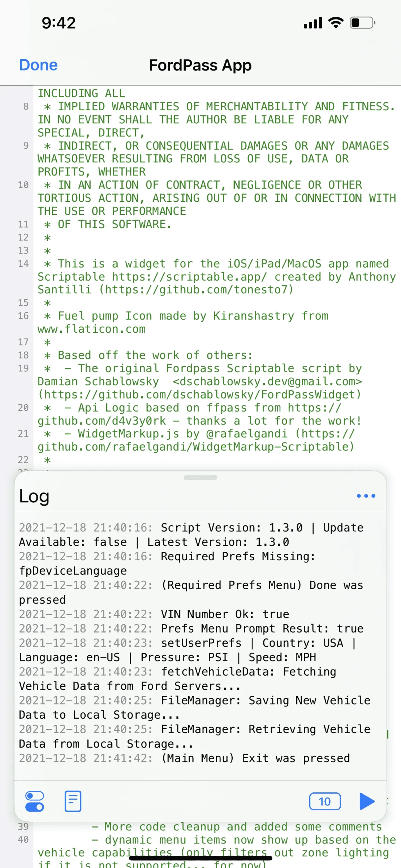The width and height of the screenshot is (401, 868).
Task: Tap 'WidgetMarkup.js by @rafaelgandi' text
Action: 183,434
